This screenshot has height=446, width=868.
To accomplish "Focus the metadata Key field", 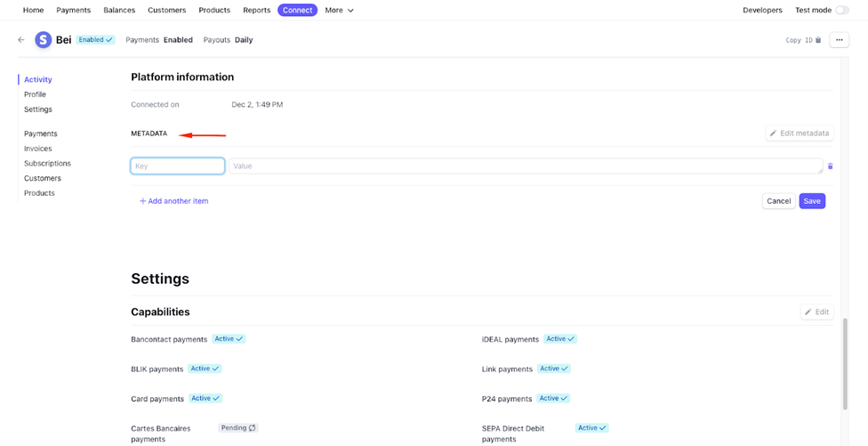I will (178, 166).
